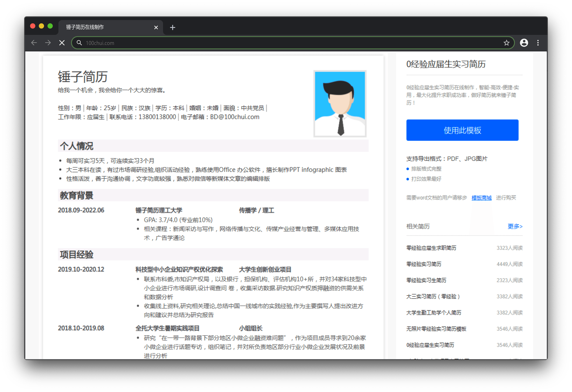Click the 4449人阅读 count

[x=509, y=264]
